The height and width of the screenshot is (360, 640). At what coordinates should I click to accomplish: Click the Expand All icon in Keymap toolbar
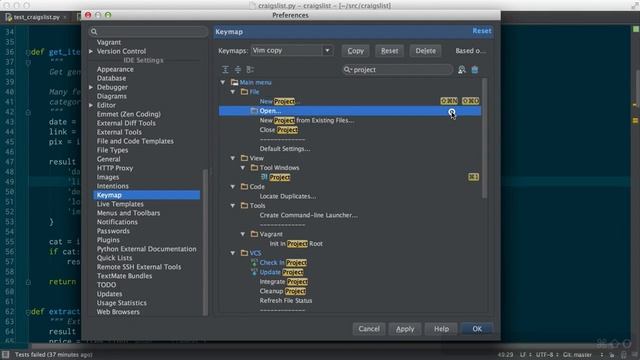[x=225, y=70]
